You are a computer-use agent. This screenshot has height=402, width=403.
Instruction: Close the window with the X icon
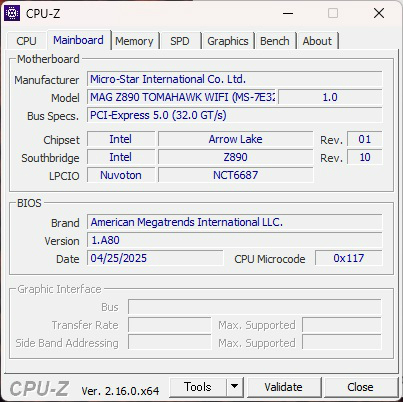click(379, 13)
